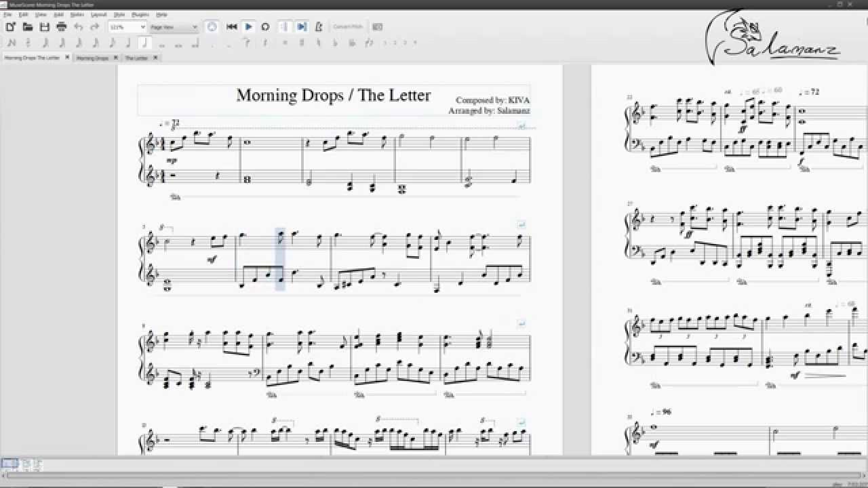The height and width of the screenshot is (488, 868).
Task: Switch to voice 4
Action: 414,43
